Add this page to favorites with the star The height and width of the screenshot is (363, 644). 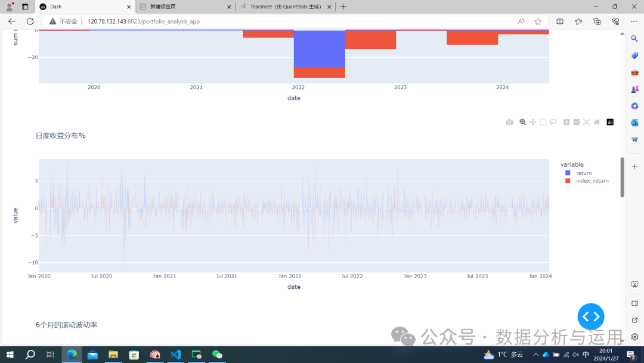click(x=538, y=21)
